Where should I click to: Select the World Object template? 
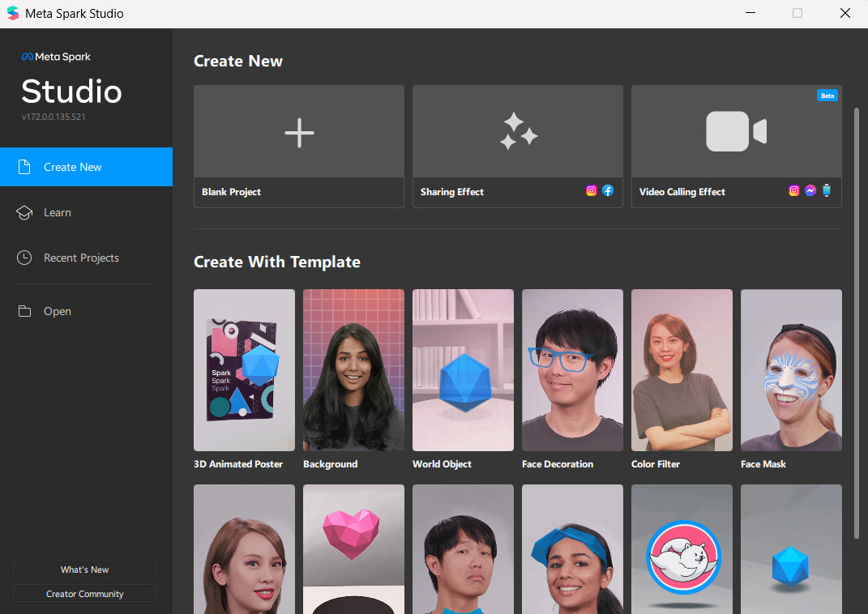[463, 370]
